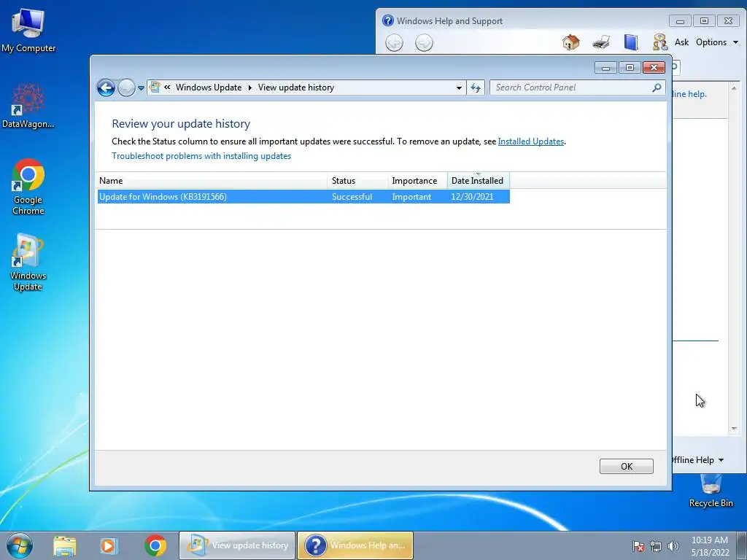Open Troubleshoot problems with installing updates
The height and width of the screenshot is (560, 747).
(201, 156)
